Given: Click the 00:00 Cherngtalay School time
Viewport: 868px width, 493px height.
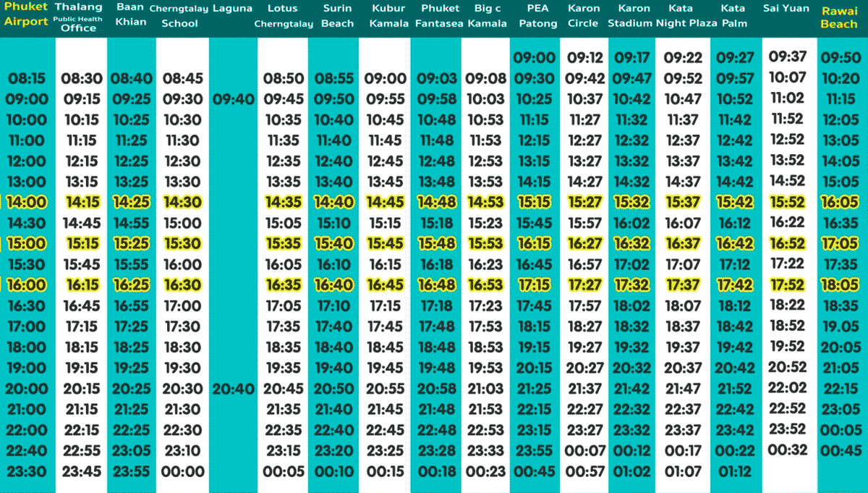Looking at the screenshot, I should point(182,472).
